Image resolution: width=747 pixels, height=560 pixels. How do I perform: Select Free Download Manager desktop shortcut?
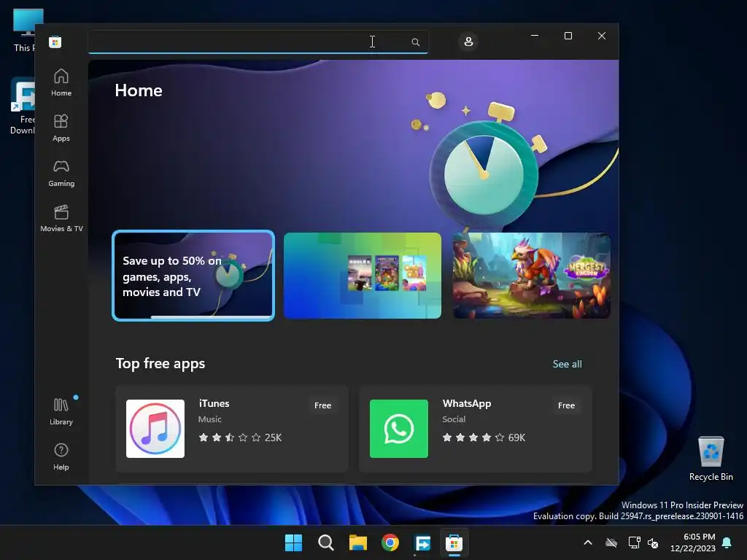coord(23,106)
